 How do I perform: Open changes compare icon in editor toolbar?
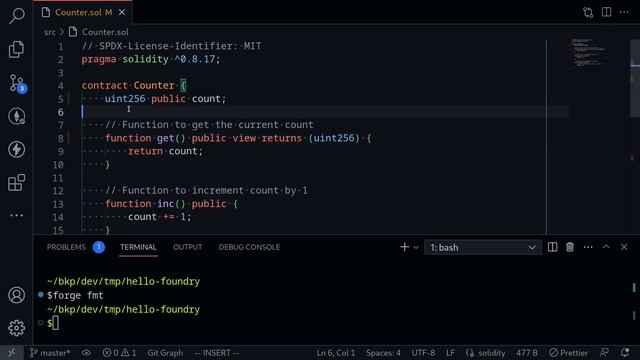click(588, 13)
